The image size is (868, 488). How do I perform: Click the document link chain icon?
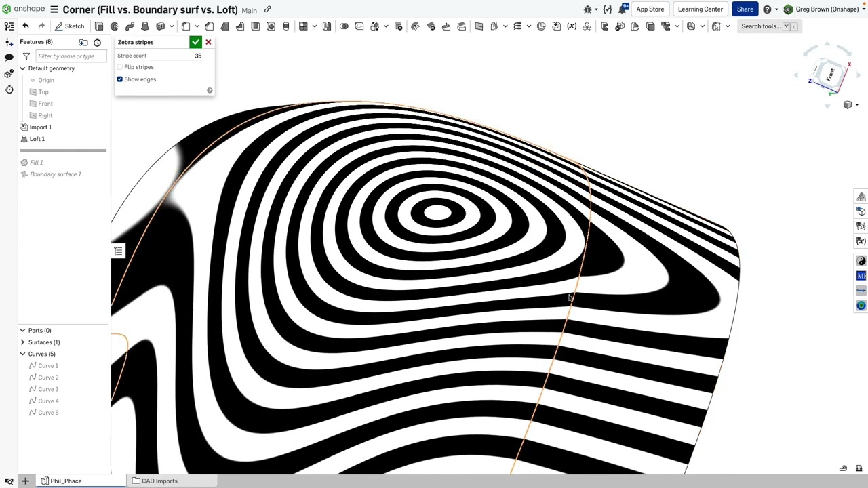(267, 9)
